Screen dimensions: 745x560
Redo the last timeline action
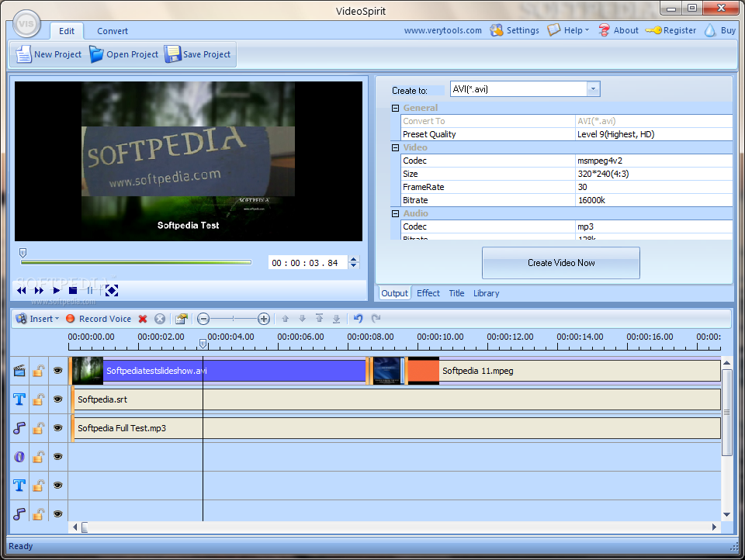pos(376,318)
